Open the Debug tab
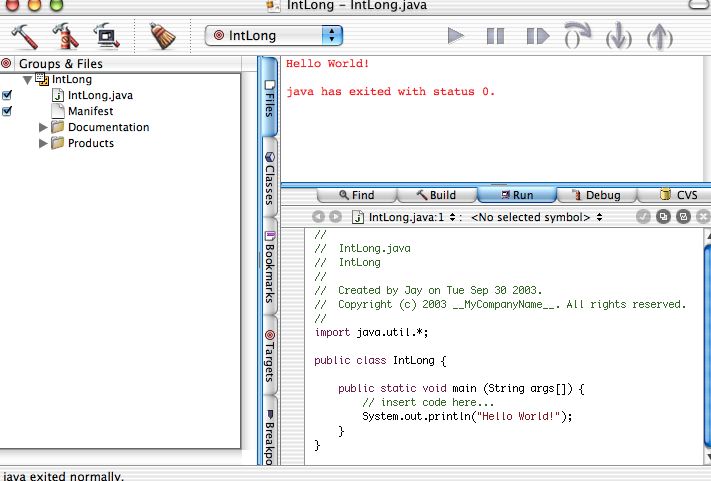The width and height of the screenshot is (711, 481). coord(596,195)
